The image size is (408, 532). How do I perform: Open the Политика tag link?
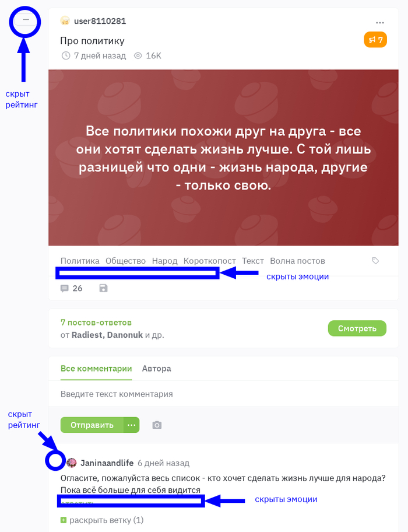point(80,261)
